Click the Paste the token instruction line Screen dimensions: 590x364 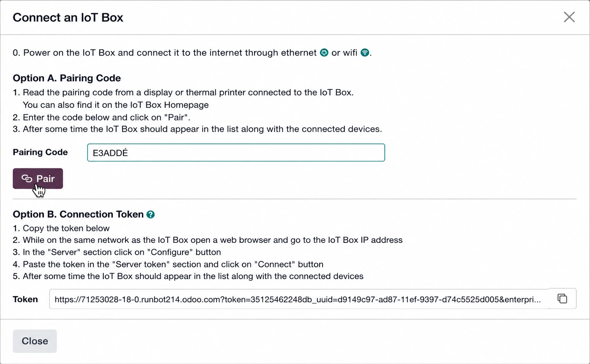pyautogui.click(x=168, y=265)
